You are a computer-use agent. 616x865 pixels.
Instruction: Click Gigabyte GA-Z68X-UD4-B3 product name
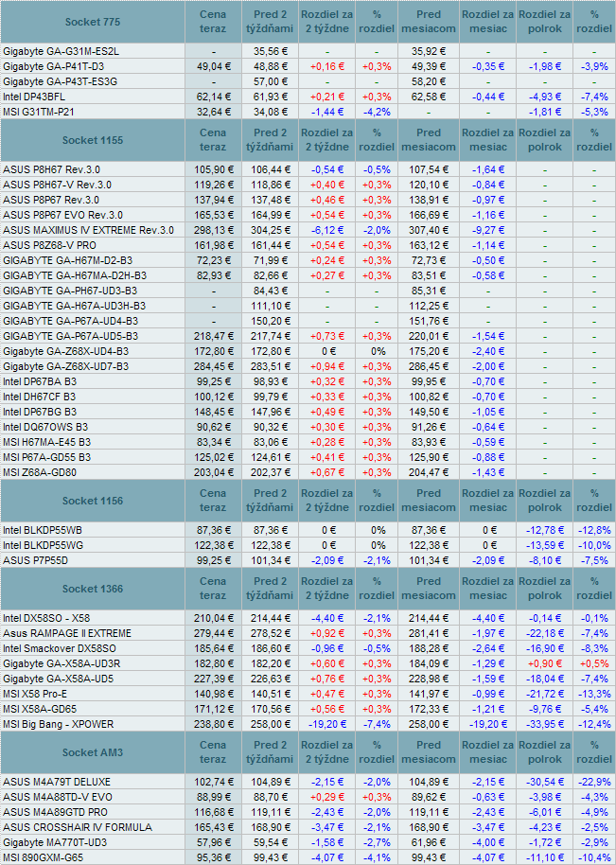tap(65, 351)
